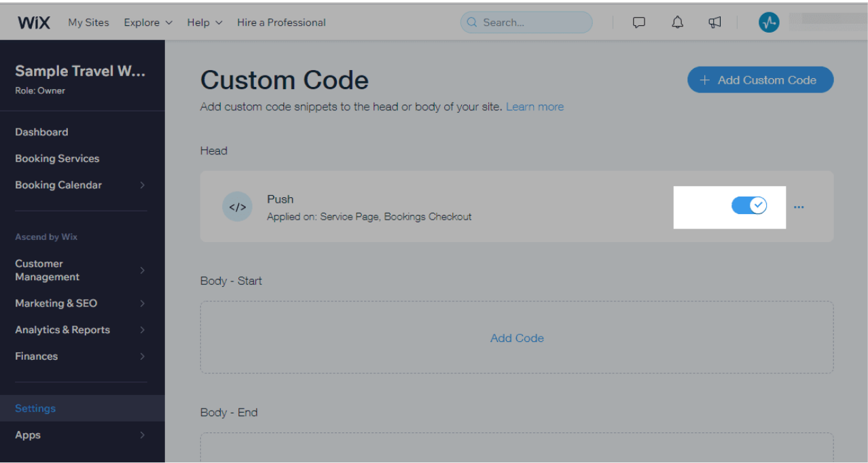The image size is (868, 463).
Task: Select Settings in the sidebar
Action: click(35, 409)
